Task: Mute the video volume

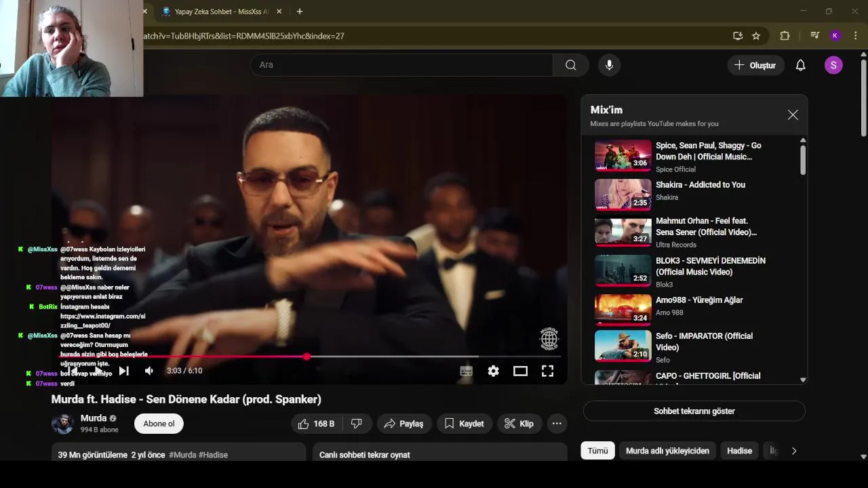Action: click(x=149, y=371)
